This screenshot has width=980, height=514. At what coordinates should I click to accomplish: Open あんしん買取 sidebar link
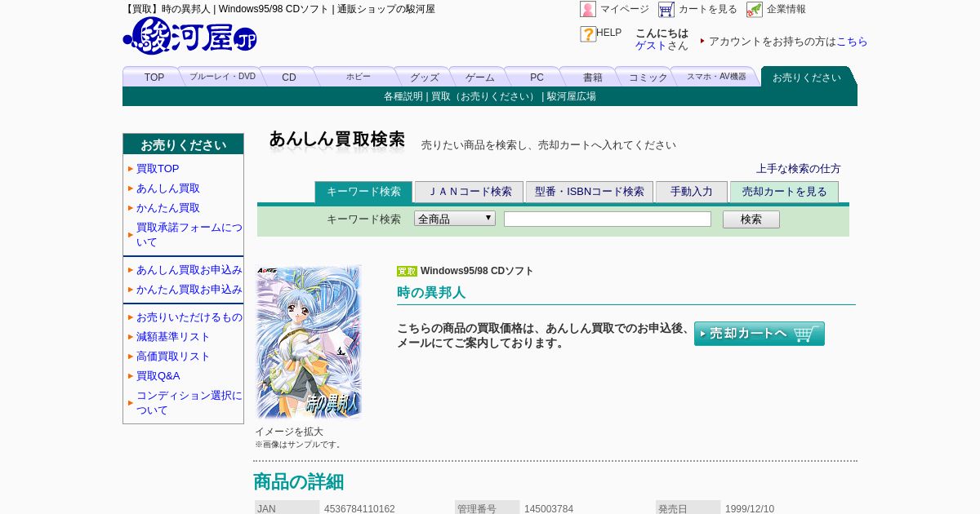point(168,188)
